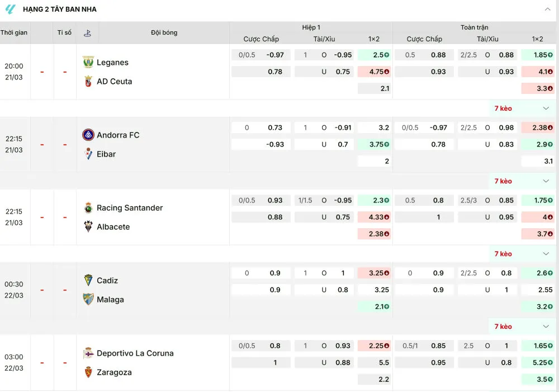559x392 pixels.
Task: Expand more odds below Cadiz vs Malaga
Action: coord(546,327)
